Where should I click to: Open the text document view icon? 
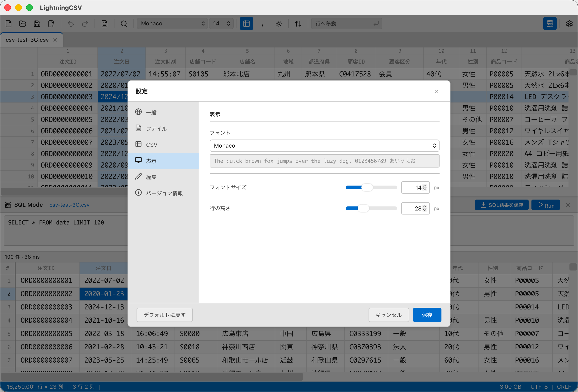(104, 24)
